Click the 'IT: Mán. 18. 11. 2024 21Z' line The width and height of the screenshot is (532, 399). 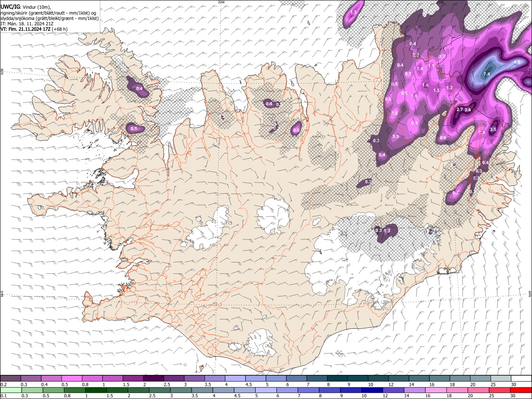point(27,24)
